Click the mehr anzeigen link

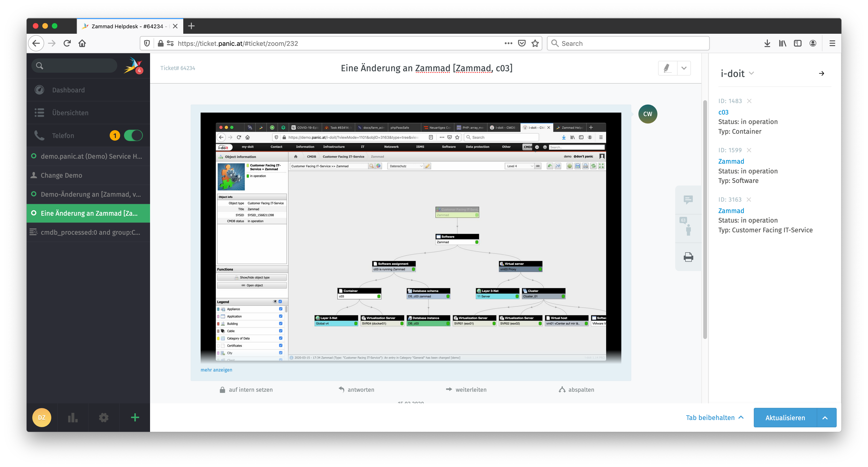216,370
